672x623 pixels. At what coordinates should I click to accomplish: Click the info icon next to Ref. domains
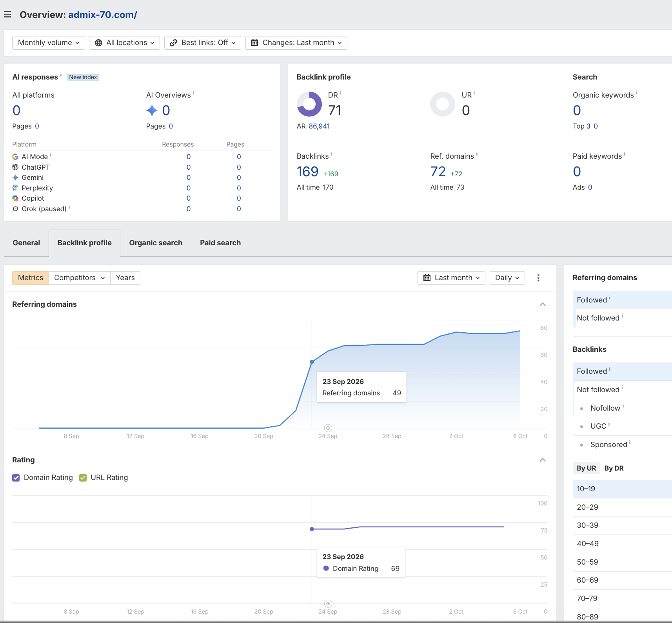click(477, 154)
